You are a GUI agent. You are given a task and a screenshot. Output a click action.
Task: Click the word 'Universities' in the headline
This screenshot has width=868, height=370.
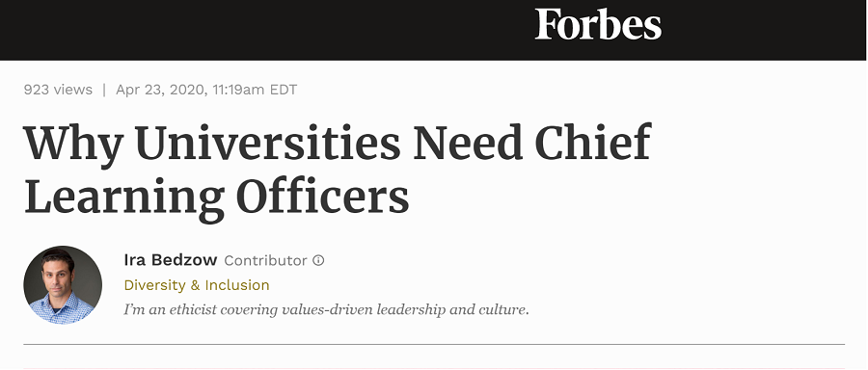point(267,143)
